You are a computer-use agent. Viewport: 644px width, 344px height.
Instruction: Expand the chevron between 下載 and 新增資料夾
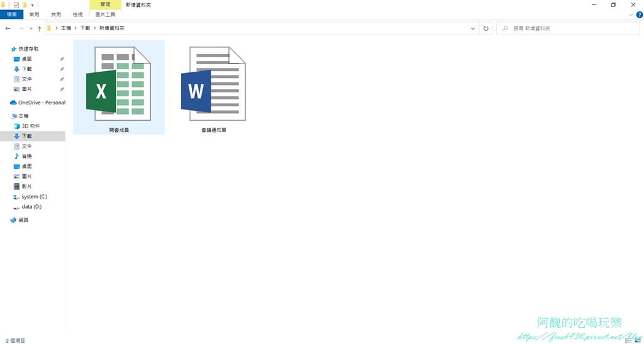(95, 28)
